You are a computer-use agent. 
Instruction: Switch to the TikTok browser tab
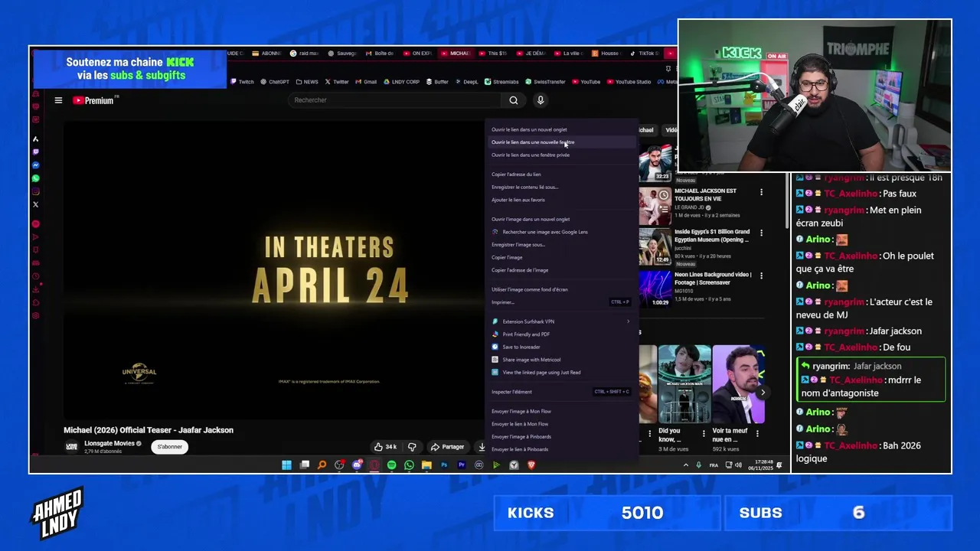point(646,54)
